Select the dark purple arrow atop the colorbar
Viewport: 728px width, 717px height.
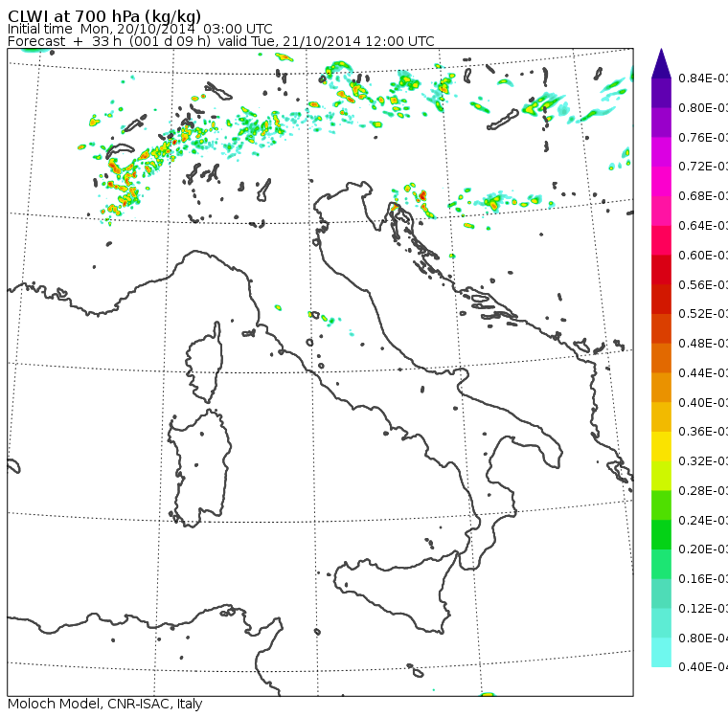click(661, 63)
